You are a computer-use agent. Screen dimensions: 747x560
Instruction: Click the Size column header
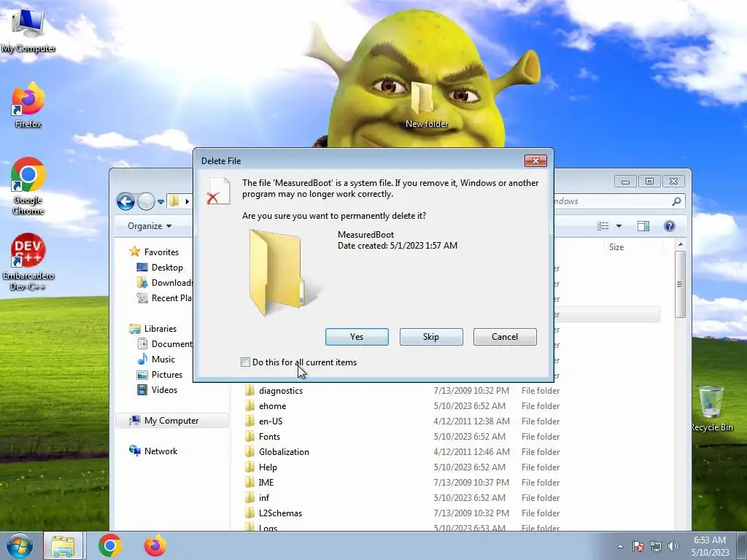(616, 246)
